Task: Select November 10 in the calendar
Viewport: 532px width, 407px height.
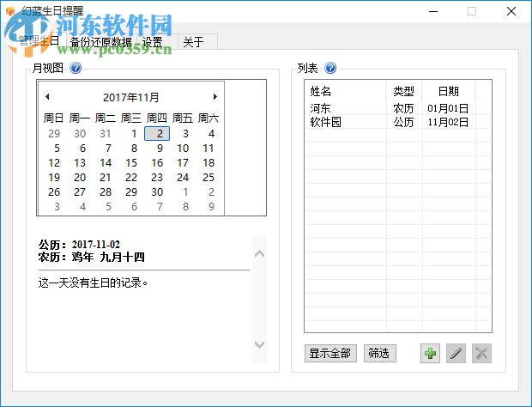Action: tap(183, 148)
